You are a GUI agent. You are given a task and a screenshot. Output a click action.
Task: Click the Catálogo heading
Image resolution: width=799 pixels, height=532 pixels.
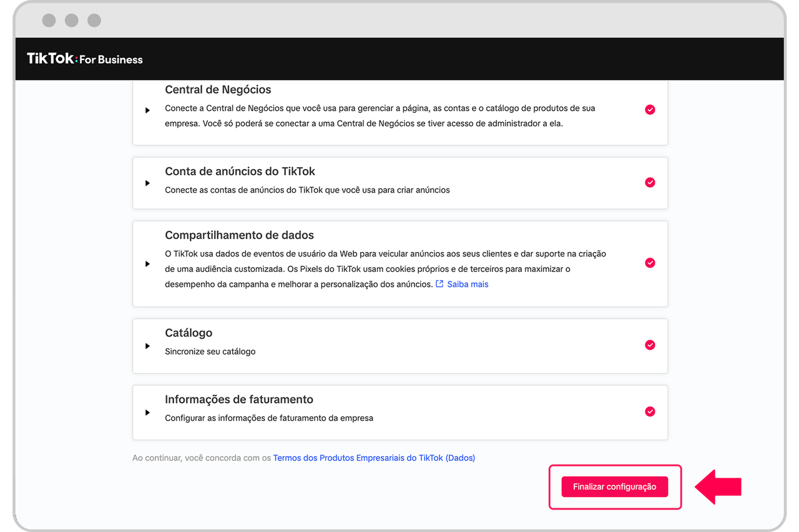tap(189, 333)
